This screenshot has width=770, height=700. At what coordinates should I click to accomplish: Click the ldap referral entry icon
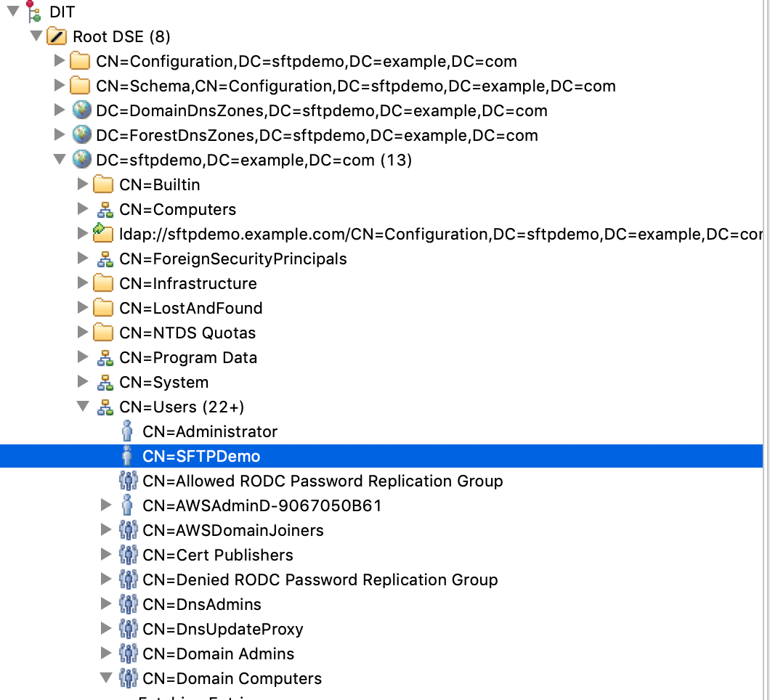pos(103,233)
